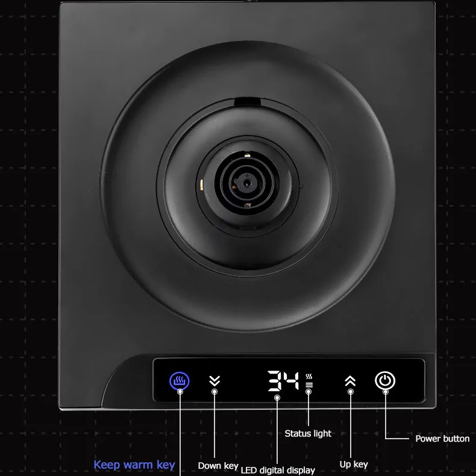
Task: Click the 'LED digital display' label
Action: pos(278,470)
